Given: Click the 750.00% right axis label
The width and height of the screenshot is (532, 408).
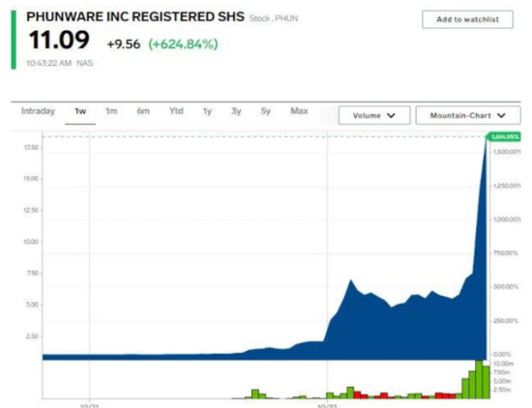Looking at the screenshot, I should (x=506, y=253).
